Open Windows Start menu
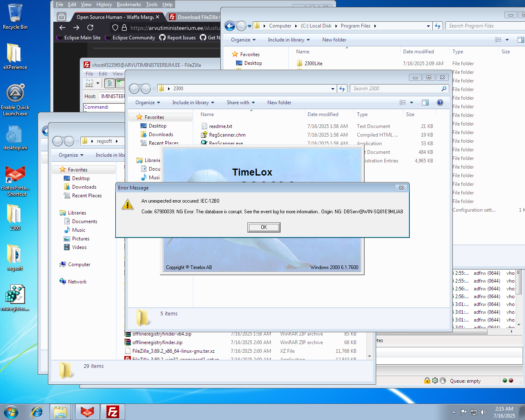Screen dimensions: 525x420 click(x=11, y=411)
